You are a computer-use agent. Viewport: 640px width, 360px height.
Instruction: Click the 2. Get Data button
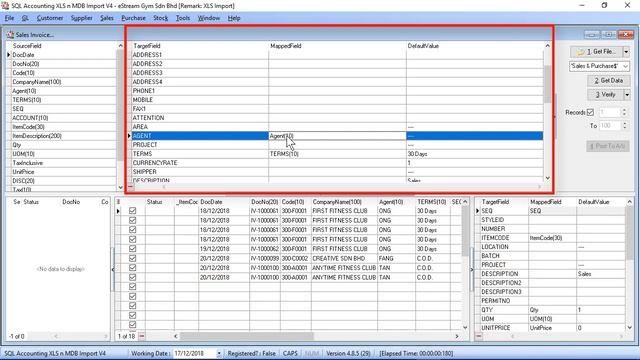pyautogui.click(x=608, y=80)
